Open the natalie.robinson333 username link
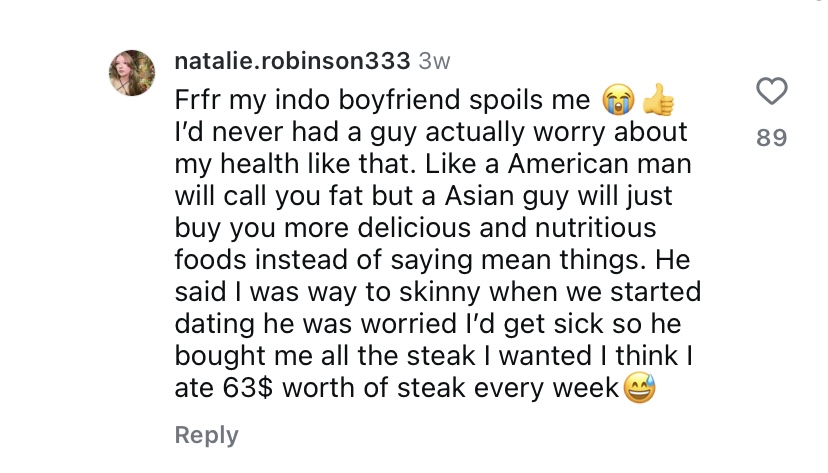This screenshot has height=473, width=828. [292, 61]
